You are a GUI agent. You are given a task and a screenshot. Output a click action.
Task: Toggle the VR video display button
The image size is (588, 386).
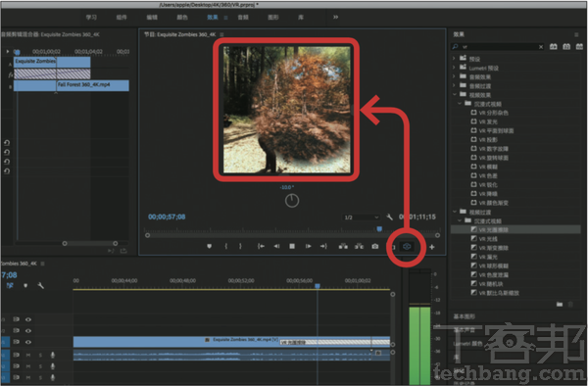pyautogui.click(x=407, y=246)
